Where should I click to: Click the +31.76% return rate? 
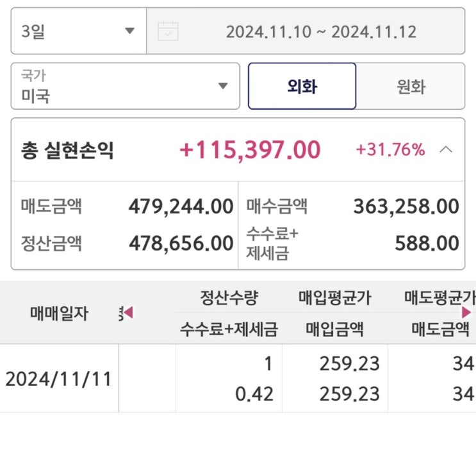390,150
